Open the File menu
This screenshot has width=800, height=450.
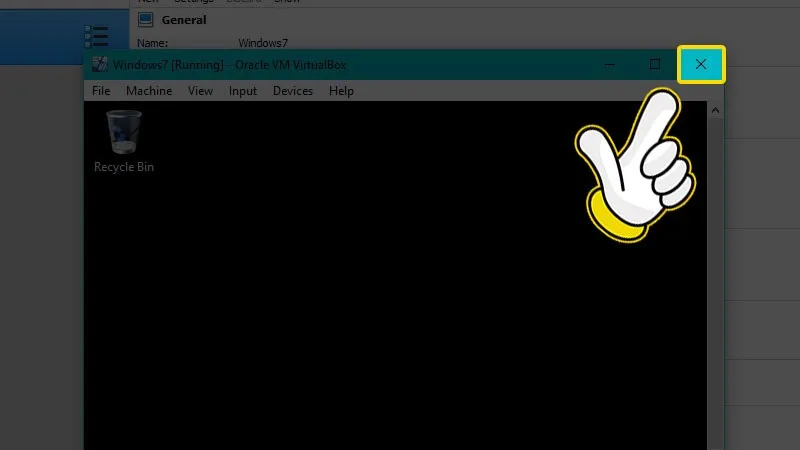[101, 91]
